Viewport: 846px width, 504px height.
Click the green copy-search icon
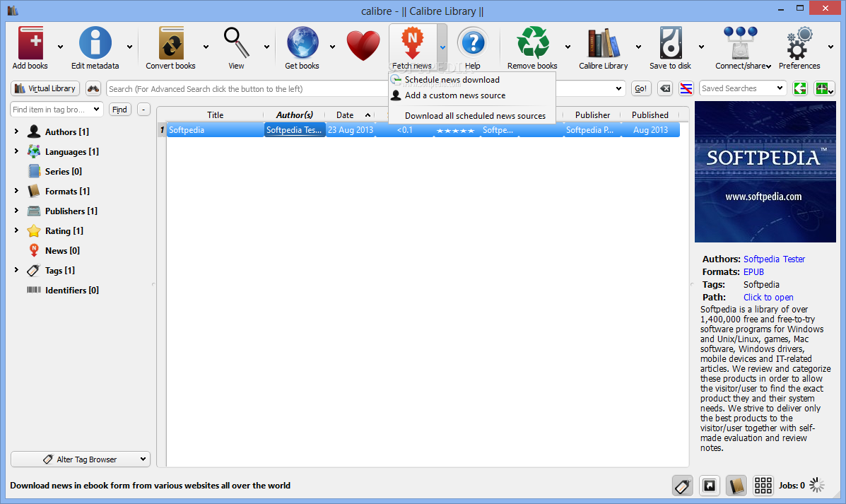coord(799,88)
